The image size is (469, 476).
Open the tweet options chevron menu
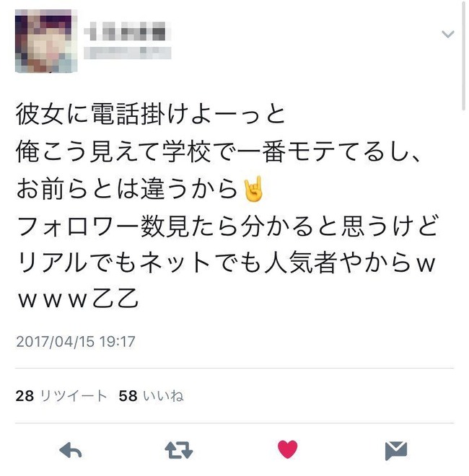pos(448,34)
